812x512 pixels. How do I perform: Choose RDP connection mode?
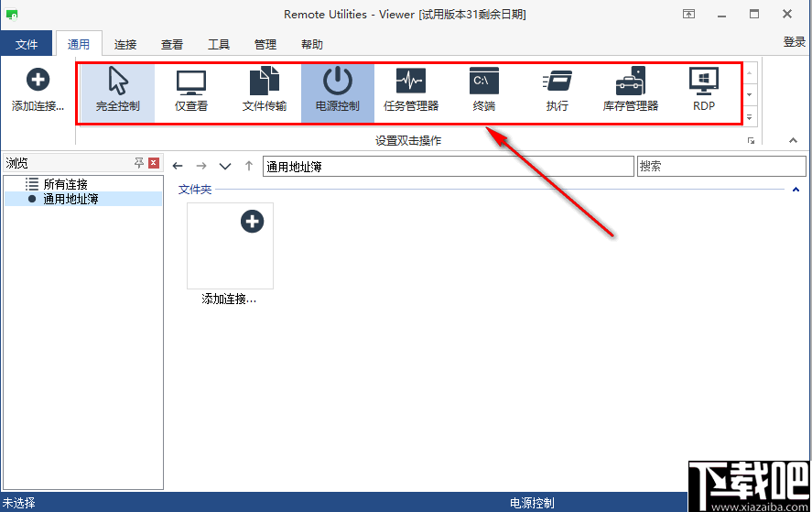tap(704, 93)
